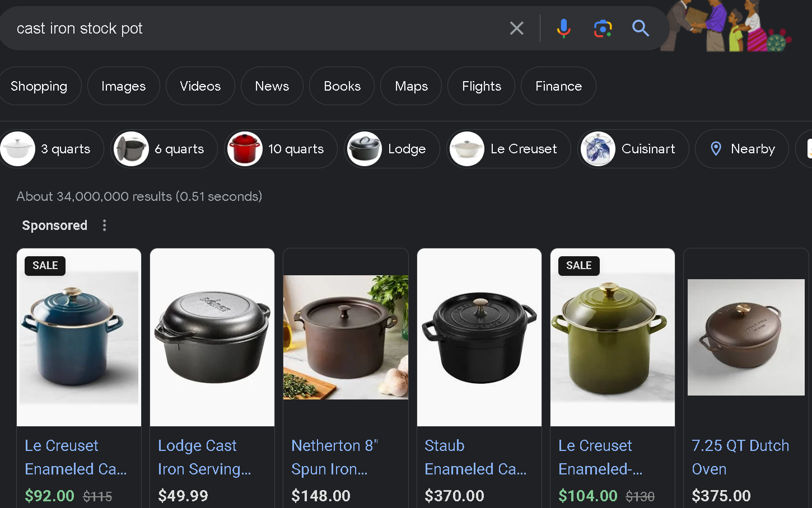Open the Lodge cast iron pot image
Image resolution: width=812 pixels, height=508 pixels.
(x=212, y=337)
